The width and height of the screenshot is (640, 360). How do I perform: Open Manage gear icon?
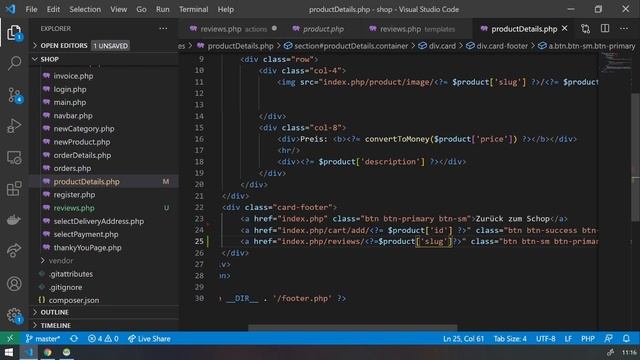coord(14,315)
